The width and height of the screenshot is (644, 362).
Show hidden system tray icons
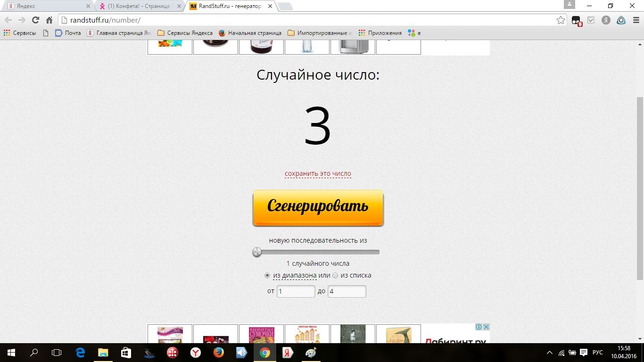549,352
